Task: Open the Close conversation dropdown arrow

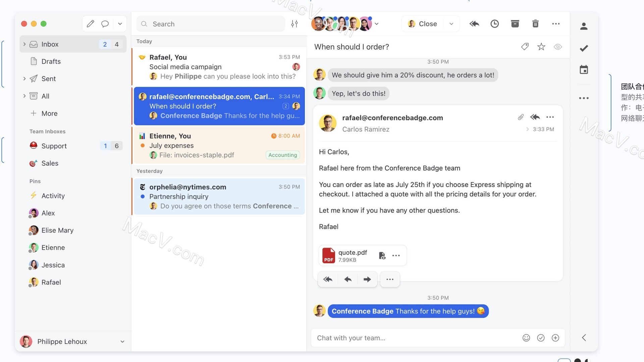Action: (x=451, y=23)
